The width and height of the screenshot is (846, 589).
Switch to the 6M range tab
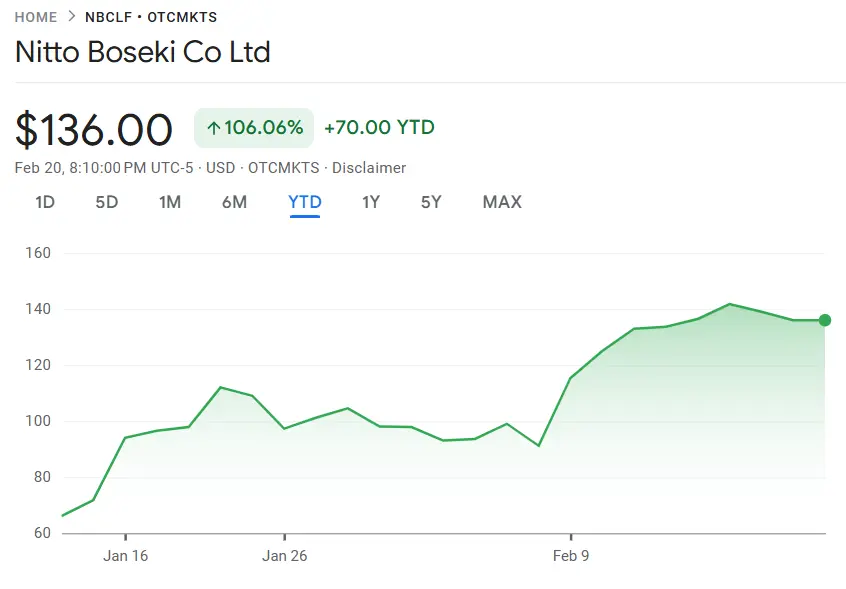234,202
